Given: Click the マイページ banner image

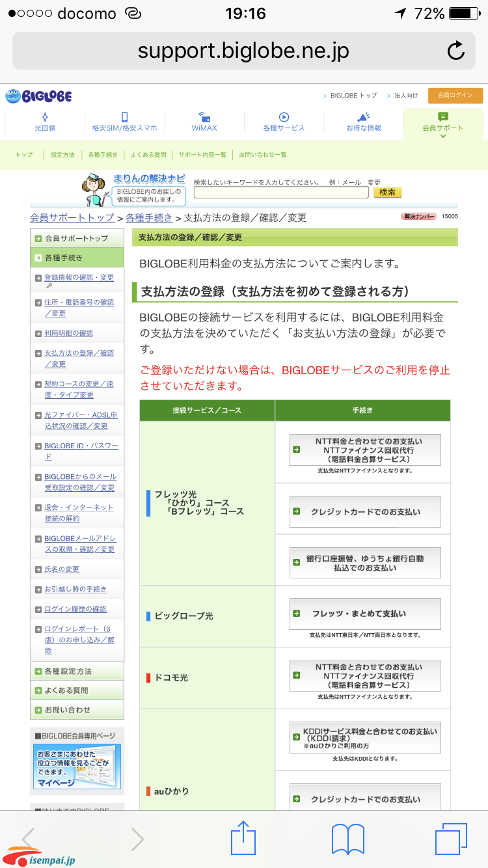Looking at the screenshot, I should point(77,767).
